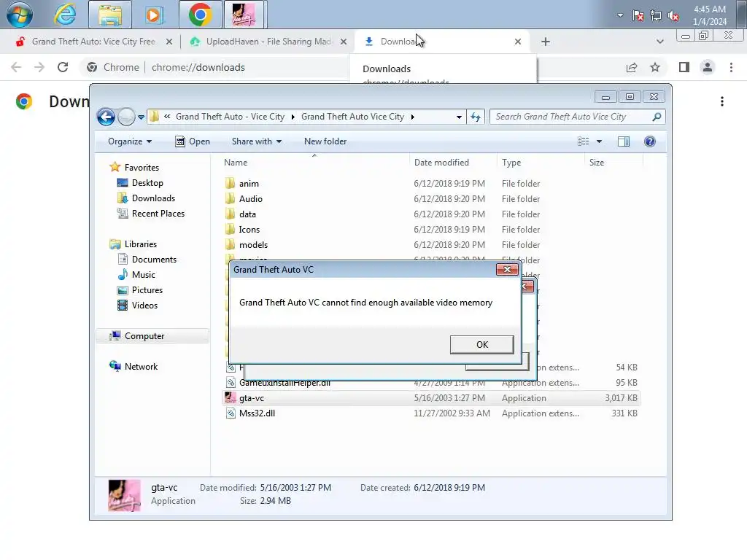The width and height of the screenshot is (747, 560).
Task: Open the Action Center flag icon
Action: point(638,15)
